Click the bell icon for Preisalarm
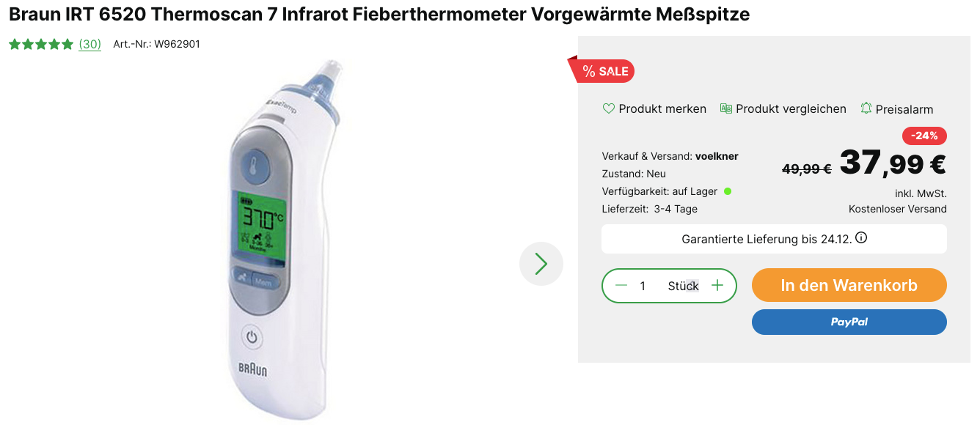Viewport: 980px width, 436px height. 866,108
